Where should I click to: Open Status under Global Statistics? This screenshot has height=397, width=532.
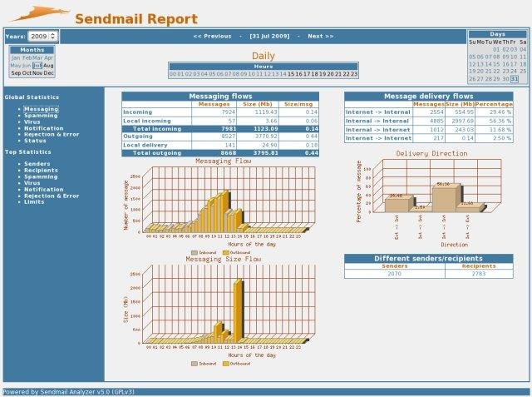pyautogui.click(x=36, y=141)
